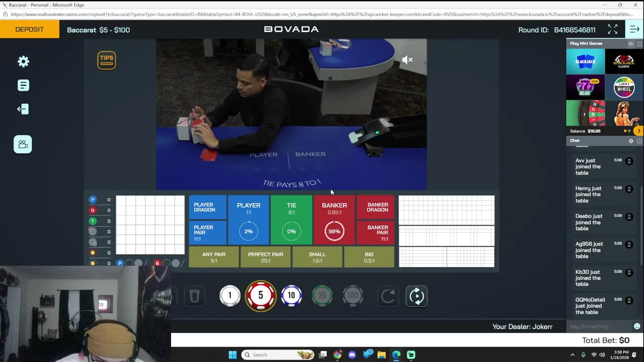This screenshot has width=644, height=362.
Task: Show hidden system tray icons
Action: click(572, 355)
